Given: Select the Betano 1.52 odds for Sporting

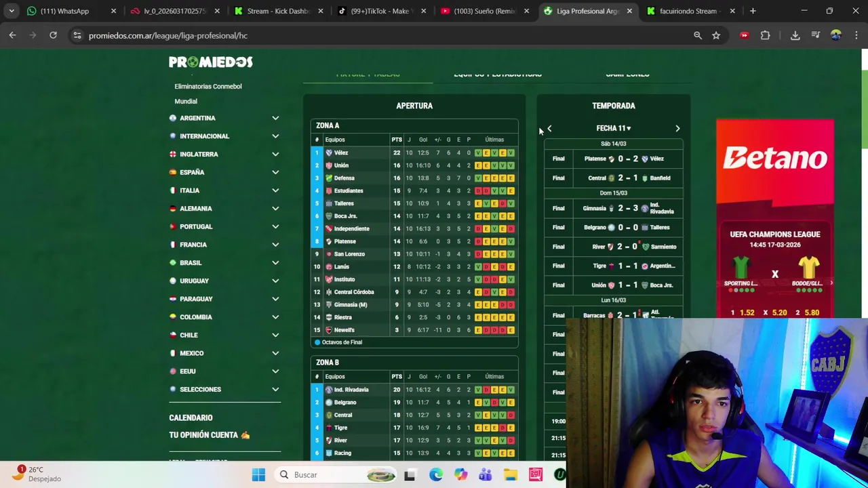Looking at the screenshot, I should click(x=742, y=312).
